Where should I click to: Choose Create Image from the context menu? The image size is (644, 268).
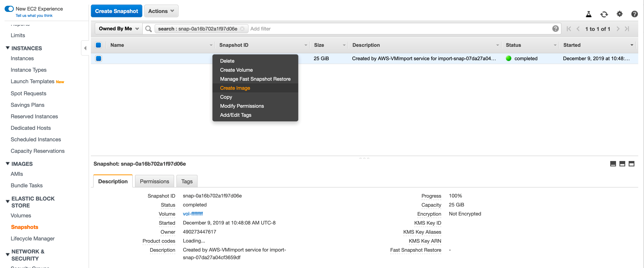255,88
